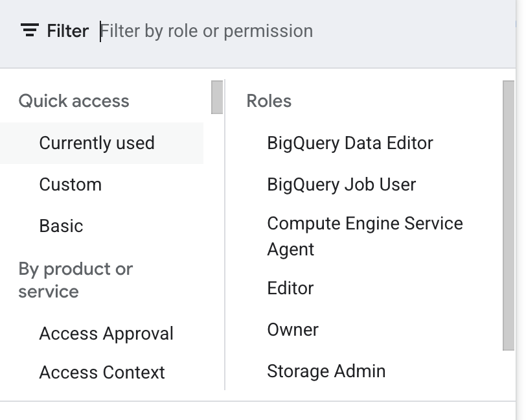Viewport: 526px width, 420px height.
Task: Choose the Custom roles category
Action: click(x=71, y=185)
